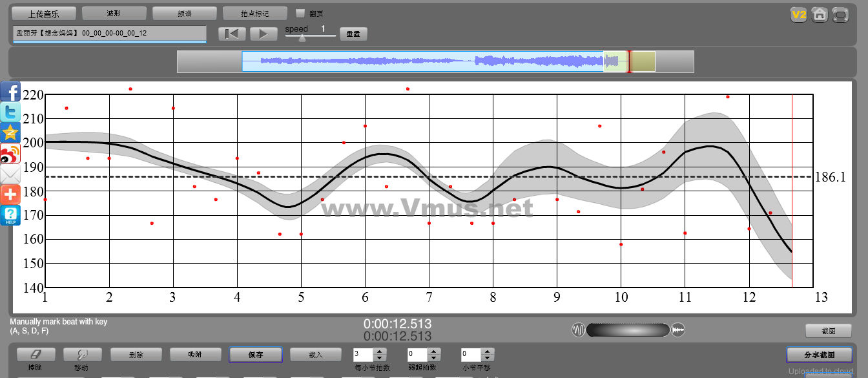The width and height of the screenshot is (868, 378).
Task: Toggle fullscreen view icon
Action: pos(840,14)
